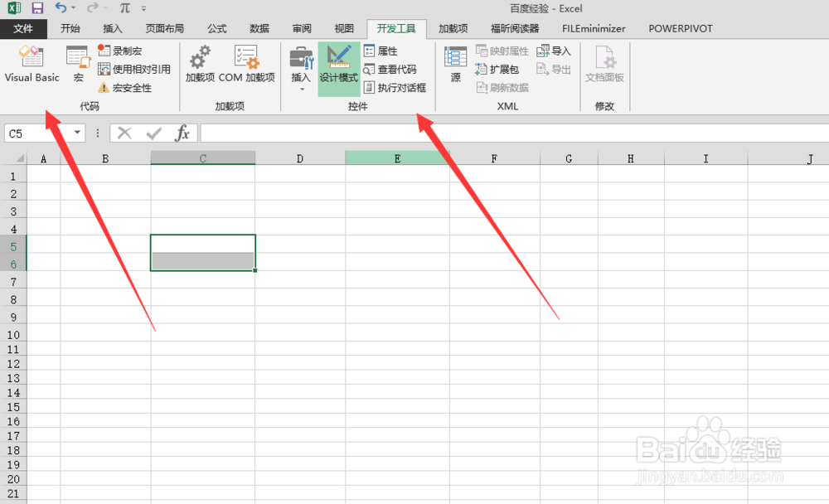This screenshot has width=829, height=504.
Task: Switch to the Review (审阅) tab
Action: tap(302, 28)
